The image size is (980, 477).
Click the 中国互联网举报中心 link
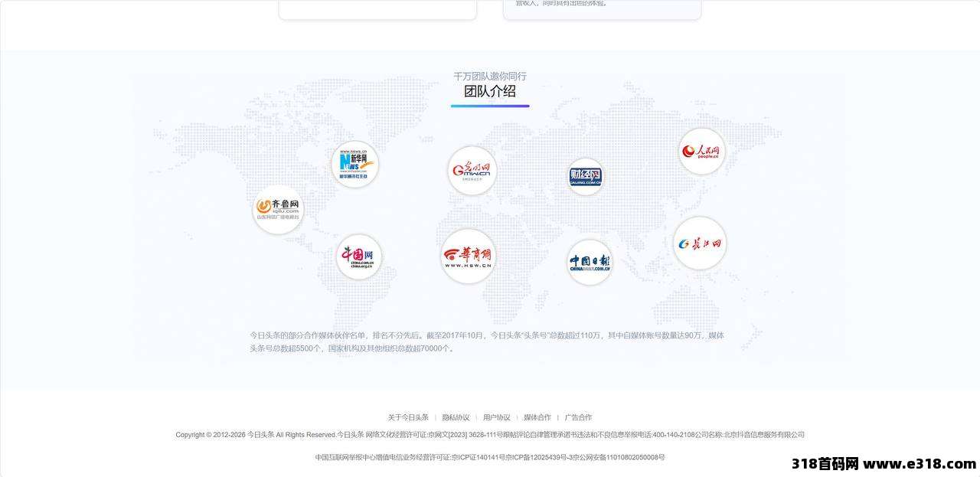click(346, 457)
